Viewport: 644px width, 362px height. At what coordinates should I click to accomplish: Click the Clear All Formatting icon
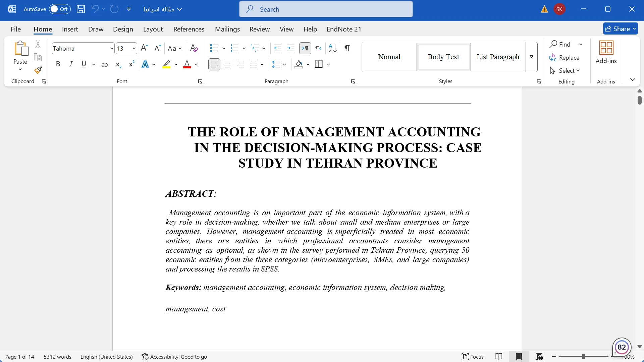(194, 48)
